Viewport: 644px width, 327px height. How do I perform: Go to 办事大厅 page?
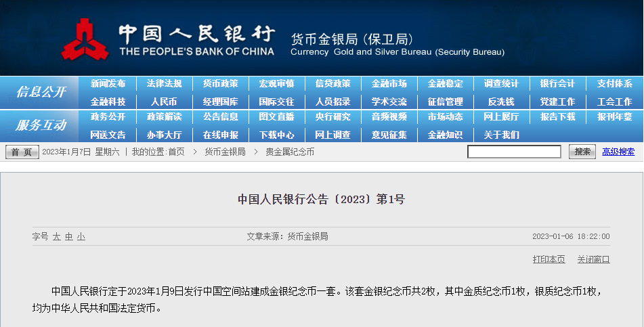[164, 135]
